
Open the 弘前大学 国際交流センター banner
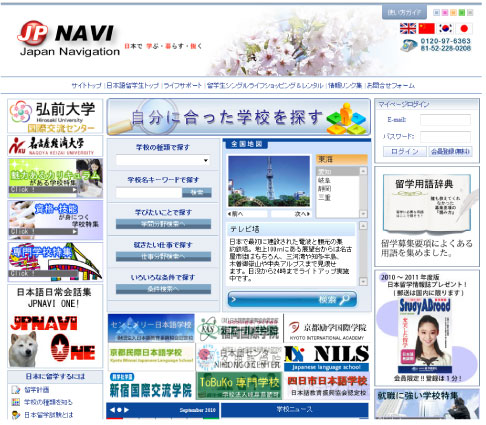point(55,116)
